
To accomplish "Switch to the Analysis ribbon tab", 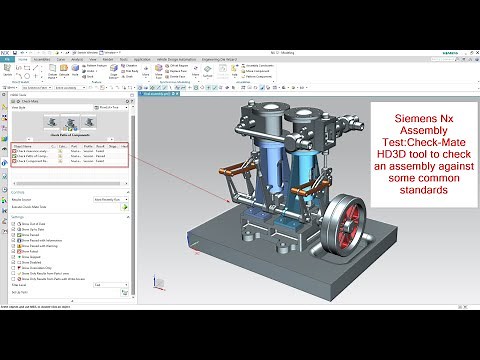I will coord(77,59).
